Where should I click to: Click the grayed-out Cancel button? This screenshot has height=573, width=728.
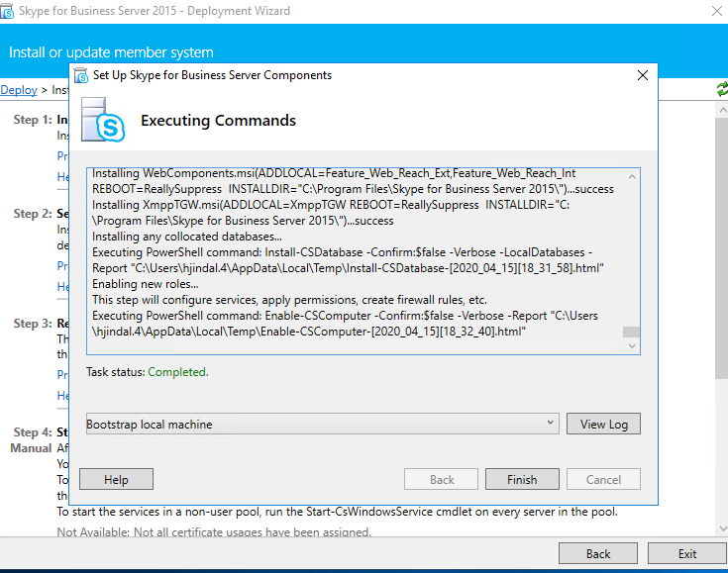pos(603,479)
